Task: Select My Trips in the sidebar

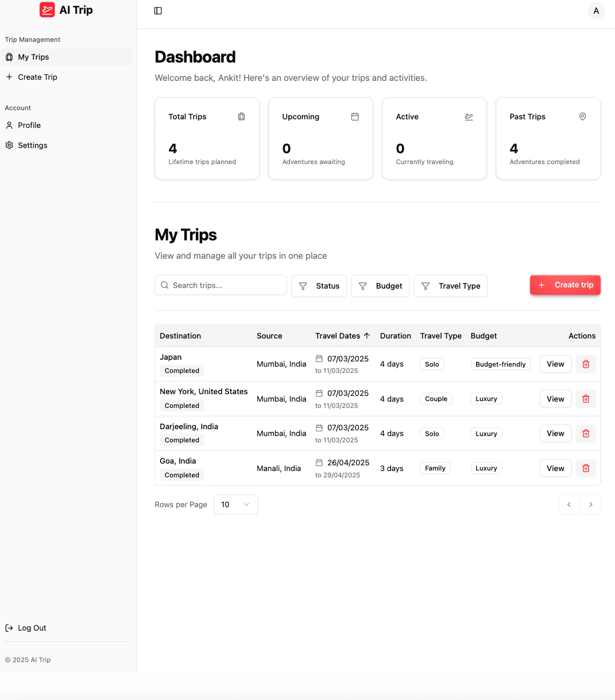Action: (33, 57)
